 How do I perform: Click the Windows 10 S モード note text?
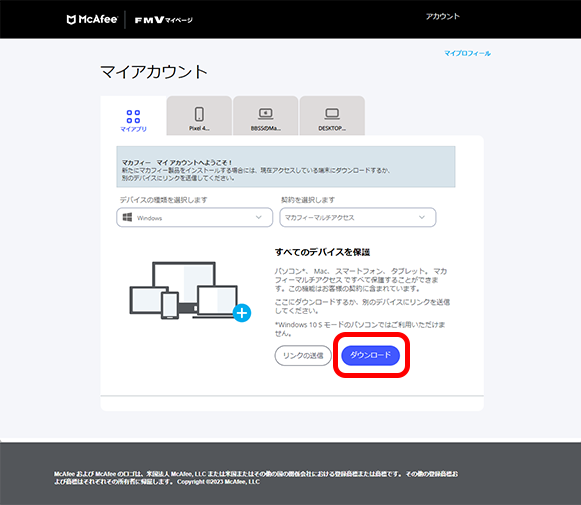tap(360, 329)
